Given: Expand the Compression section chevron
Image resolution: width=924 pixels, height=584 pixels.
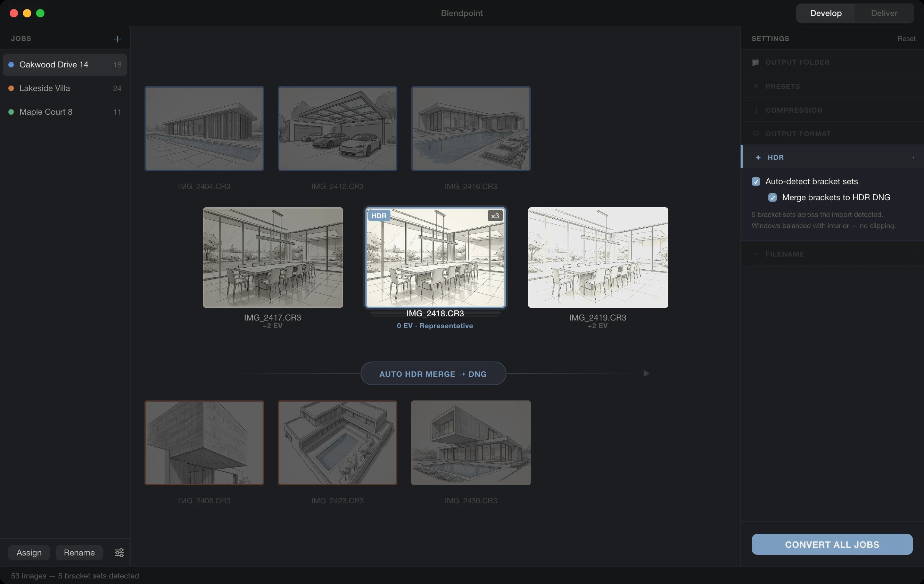Looking at the screenshot, I should 913,110.
